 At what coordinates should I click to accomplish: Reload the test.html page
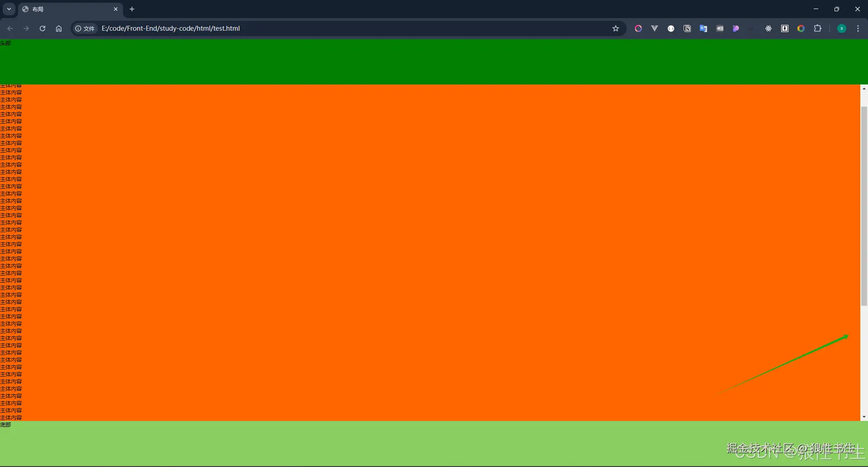42,28
